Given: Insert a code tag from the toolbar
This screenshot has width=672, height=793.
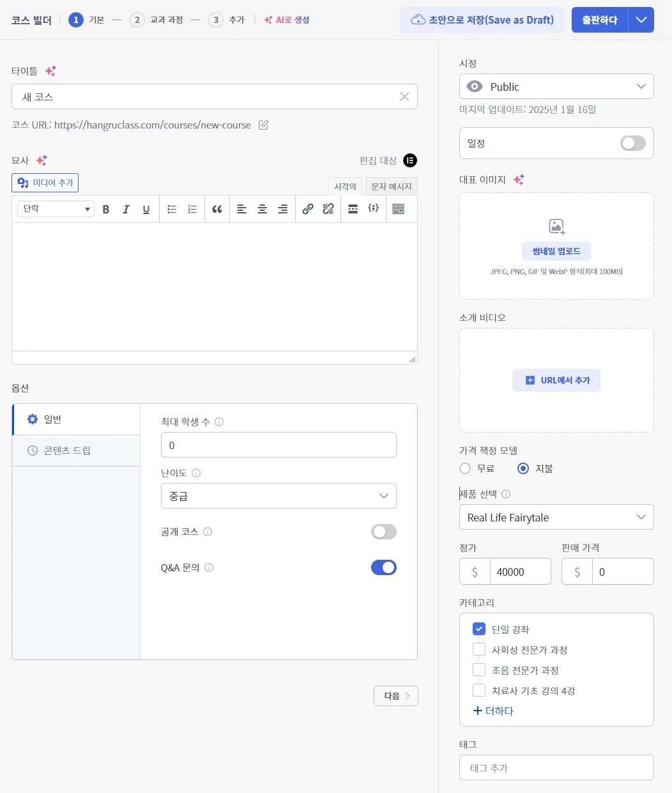Looking at the screenshot, I should [x=374, y=209].
